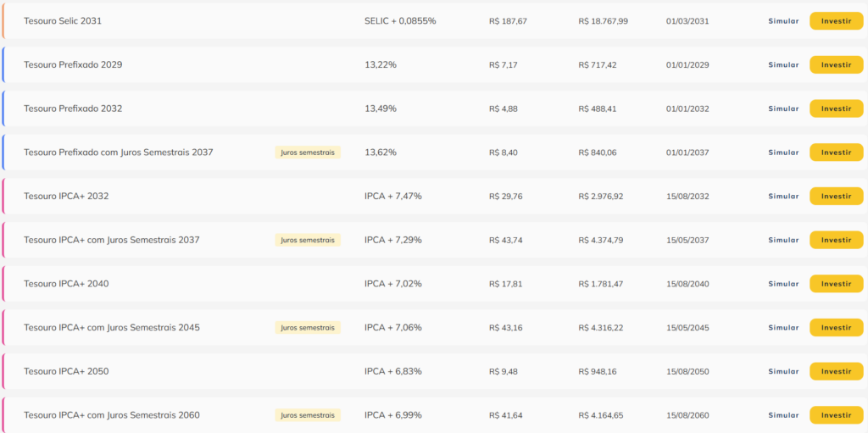This screenshot has width=868, height=433.
Task: Invest in IPCA+ com Juros Semestrais 2037
Action: 836,240
